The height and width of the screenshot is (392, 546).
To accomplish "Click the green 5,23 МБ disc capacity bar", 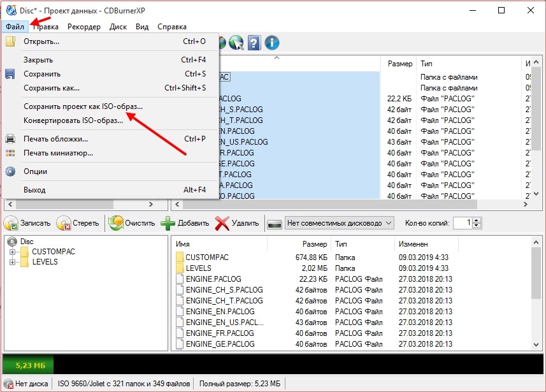I will coord(28,365).
